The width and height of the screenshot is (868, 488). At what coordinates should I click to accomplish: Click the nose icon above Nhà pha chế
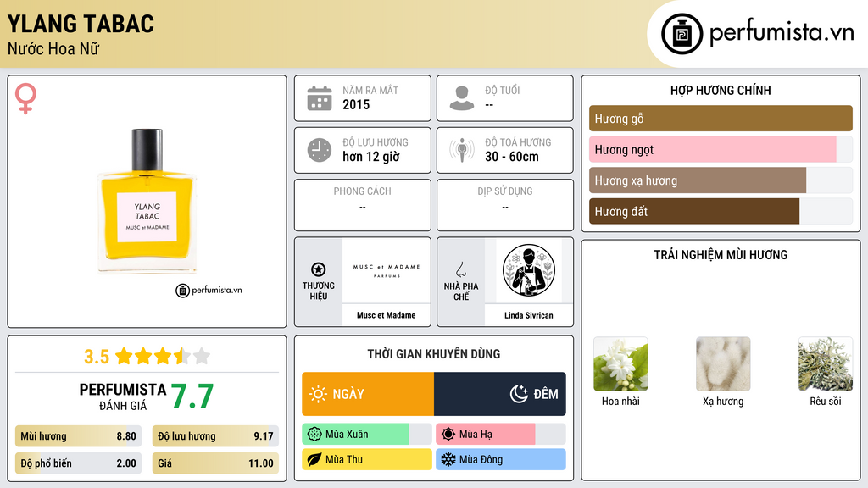tap(460, 269)
